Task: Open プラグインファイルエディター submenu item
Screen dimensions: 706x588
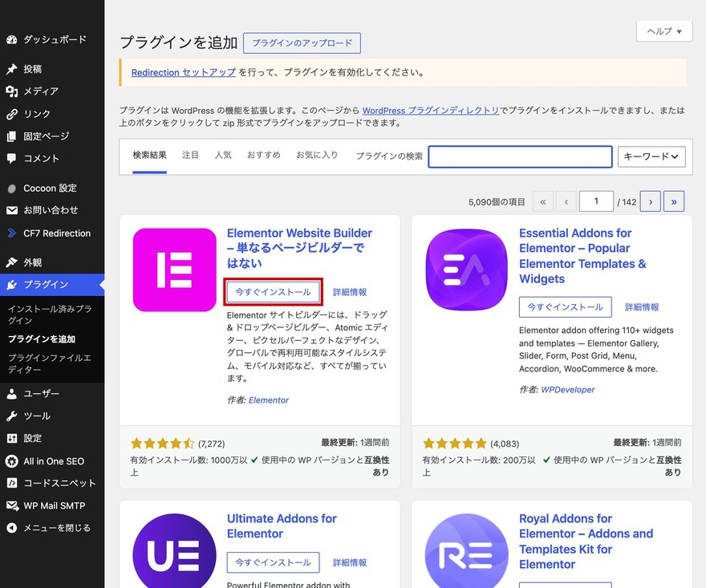Action: 50,363
